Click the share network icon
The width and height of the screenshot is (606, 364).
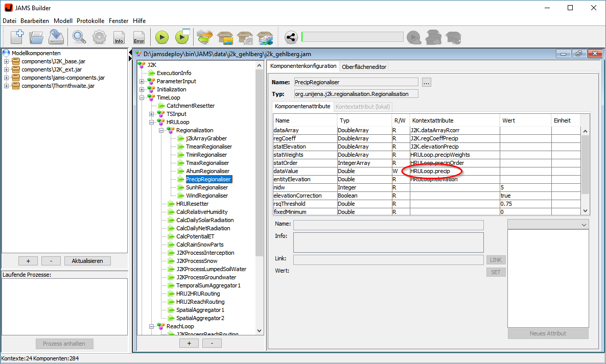click(291, 37)
